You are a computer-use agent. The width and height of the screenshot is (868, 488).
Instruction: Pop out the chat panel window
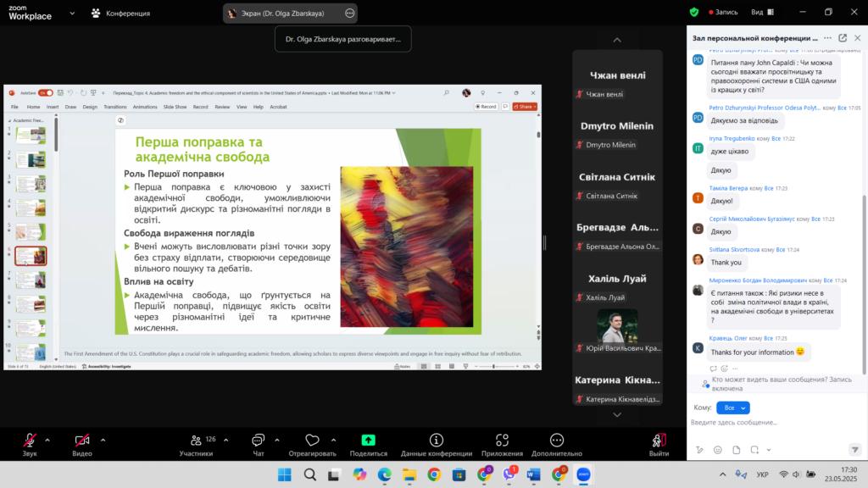coord(843,38)
